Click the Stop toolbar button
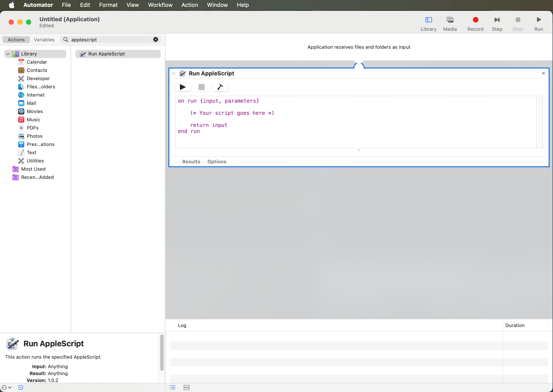 pyautogui.click(x=517, y=24)
